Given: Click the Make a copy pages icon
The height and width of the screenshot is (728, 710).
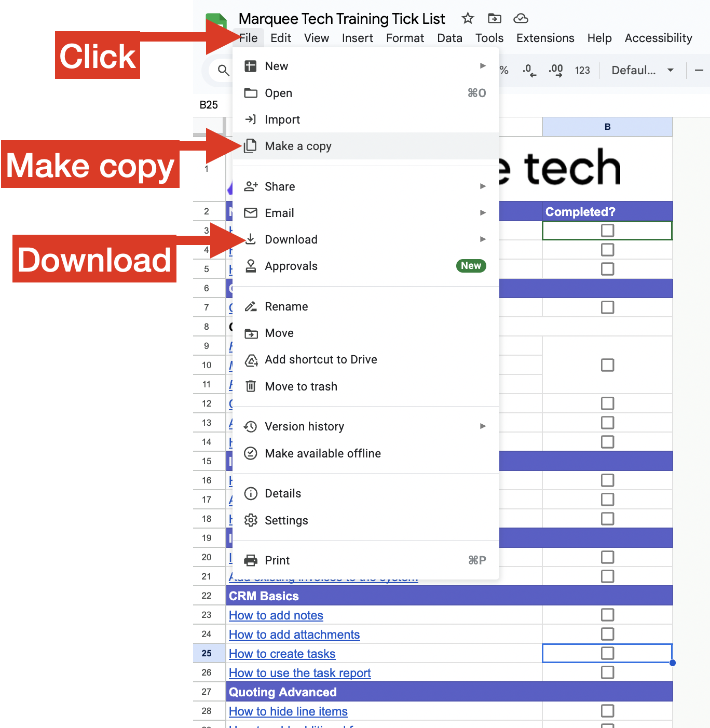Looking at the screenshot, I should pos(251,146).
